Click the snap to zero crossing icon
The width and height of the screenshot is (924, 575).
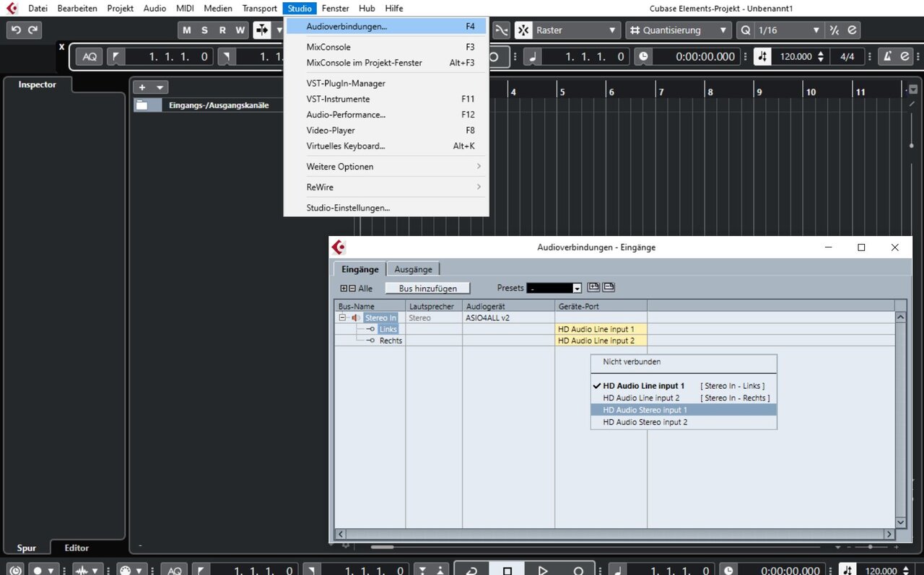pos(501,30)
